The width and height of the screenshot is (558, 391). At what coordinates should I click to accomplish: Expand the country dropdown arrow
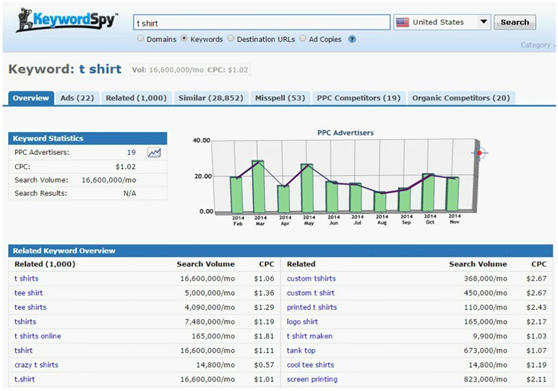click(483, 22)
